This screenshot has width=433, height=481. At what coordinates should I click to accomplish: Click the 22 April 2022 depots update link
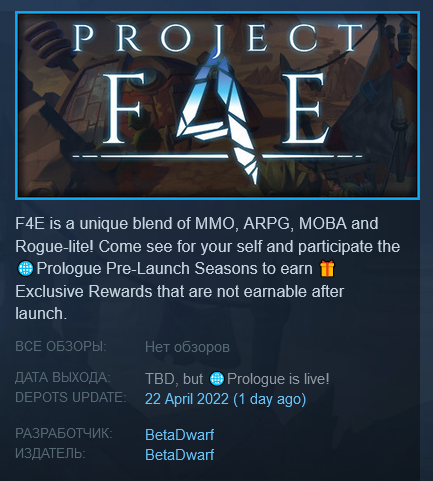click(x=225, y=399)
